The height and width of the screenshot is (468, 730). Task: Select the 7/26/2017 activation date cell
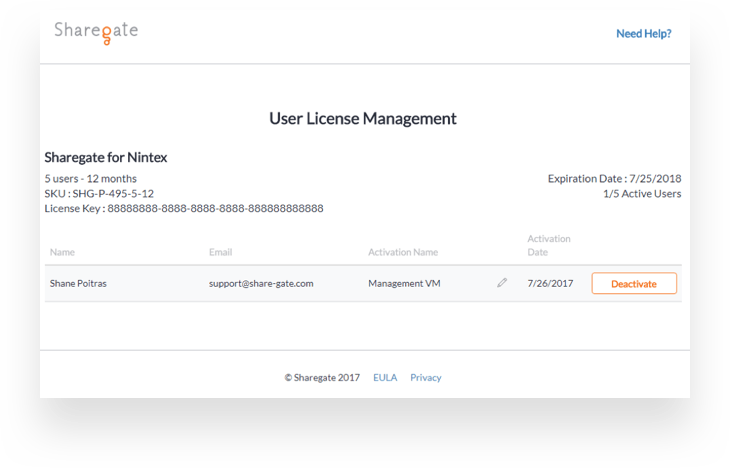click(550, 284)
